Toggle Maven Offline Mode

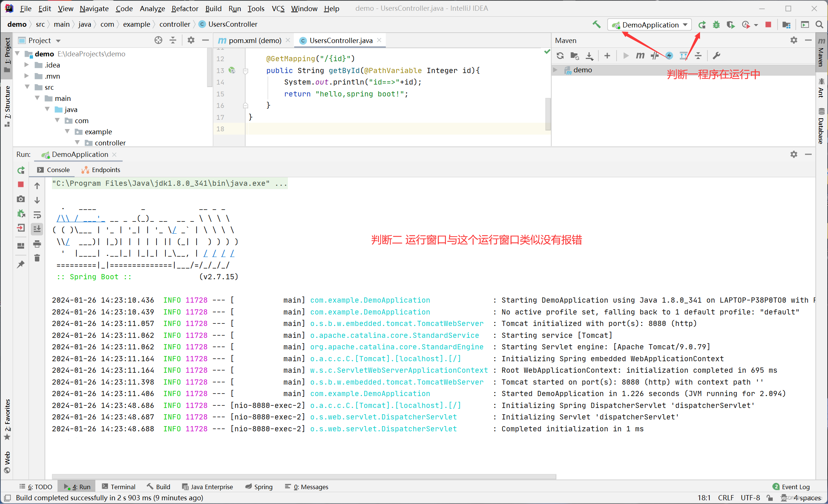coord(655,56)
